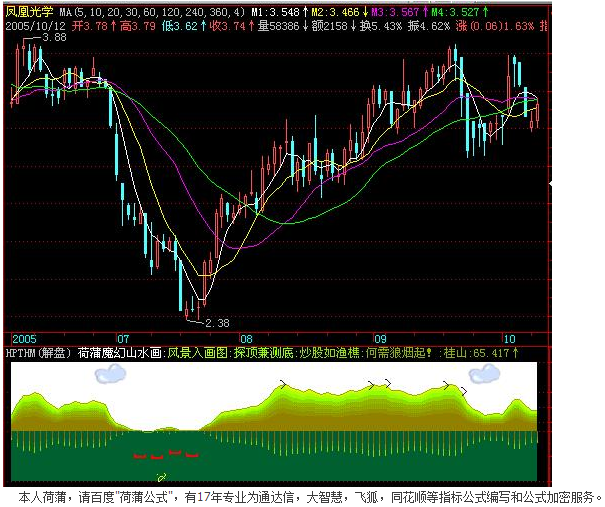Screen dimensions: 605x507
Task: Click the left white cloud icon
Action: (110, 375)
